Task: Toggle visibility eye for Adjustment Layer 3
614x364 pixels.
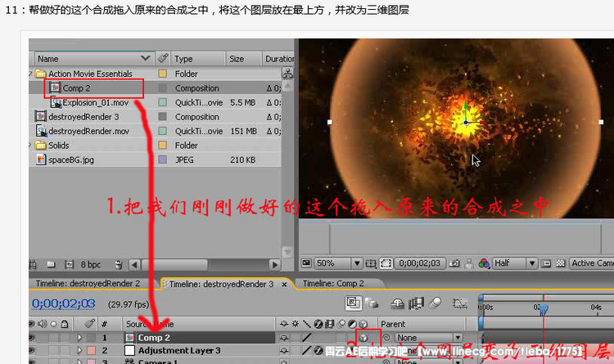Action: (32, 350)
